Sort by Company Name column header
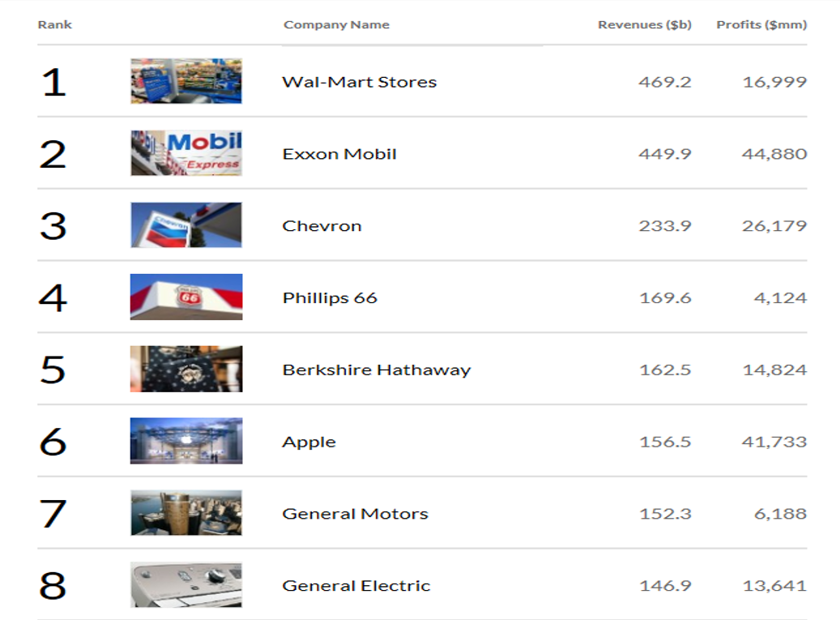The height and width of the screenshot is (620, 840). (x=336, y=24)
